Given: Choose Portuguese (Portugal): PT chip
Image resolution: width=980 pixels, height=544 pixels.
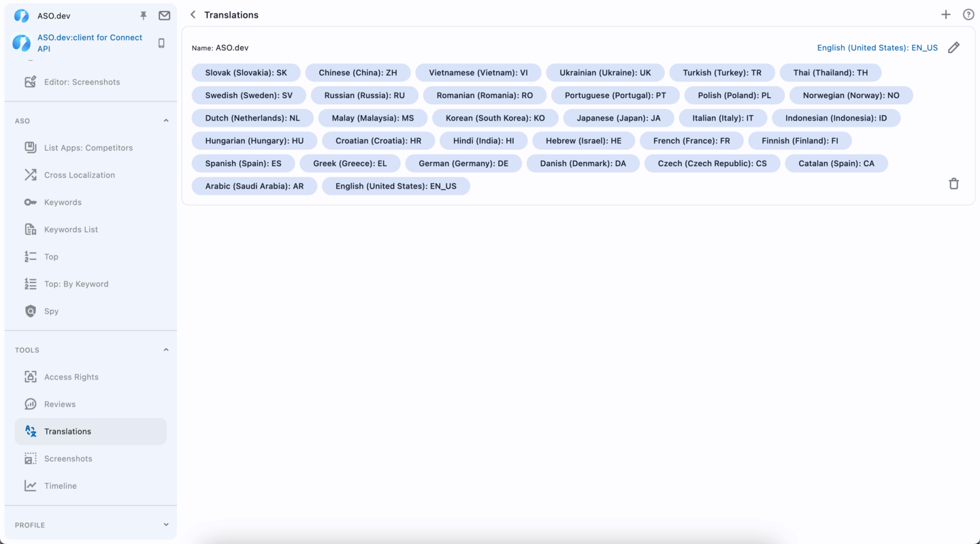Looking at the screenshot, I should [615, 95].
